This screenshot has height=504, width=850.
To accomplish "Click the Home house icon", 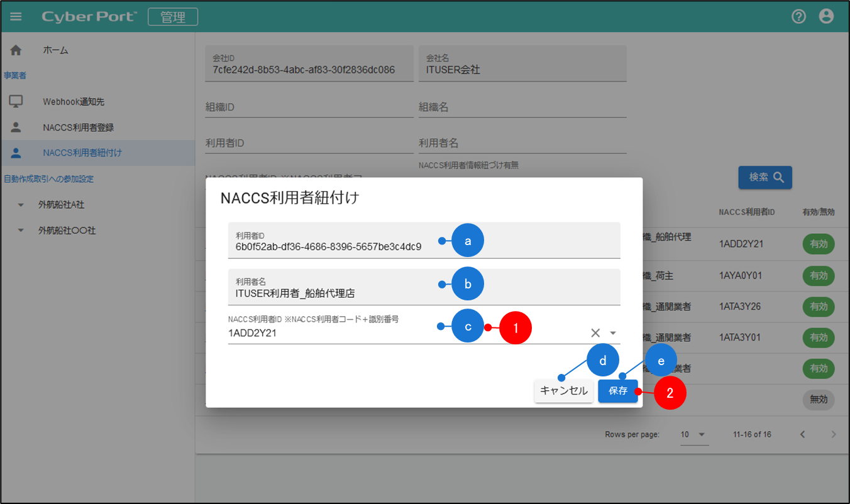I will click(16, 50).
